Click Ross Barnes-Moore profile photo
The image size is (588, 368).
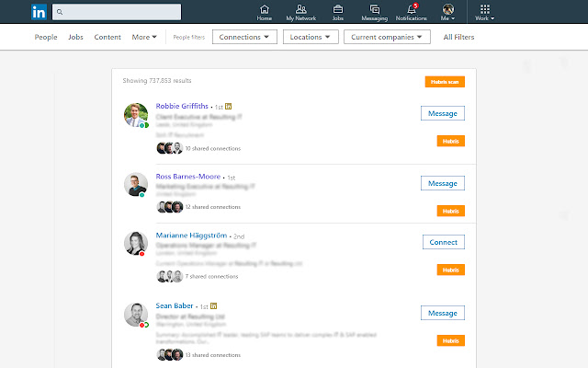(136, 184)
